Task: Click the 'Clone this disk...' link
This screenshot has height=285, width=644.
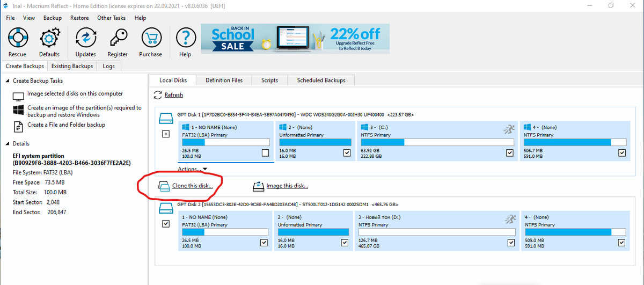Action: pyautogui.click(x=192, y=186)
